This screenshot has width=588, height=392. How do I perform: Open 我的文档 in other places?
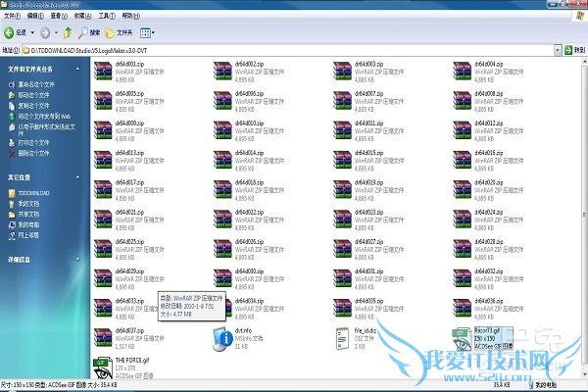point(28,204)
